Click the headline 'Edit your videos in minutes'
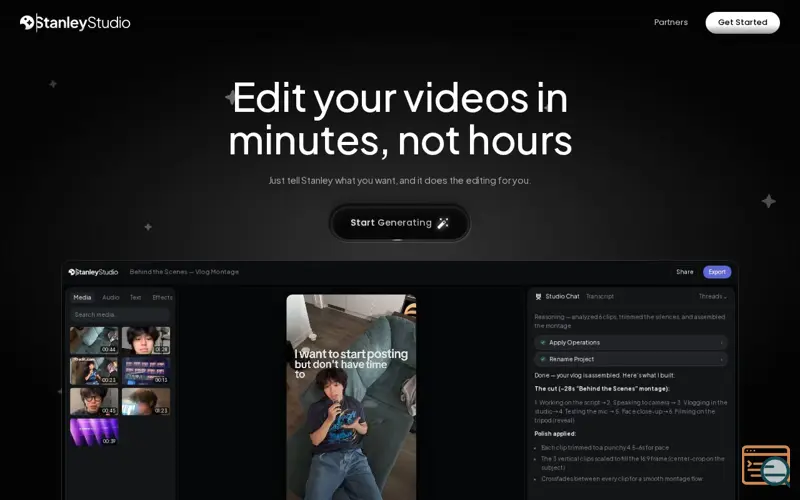This screenshot has height=500, width=800. point(400,118)
